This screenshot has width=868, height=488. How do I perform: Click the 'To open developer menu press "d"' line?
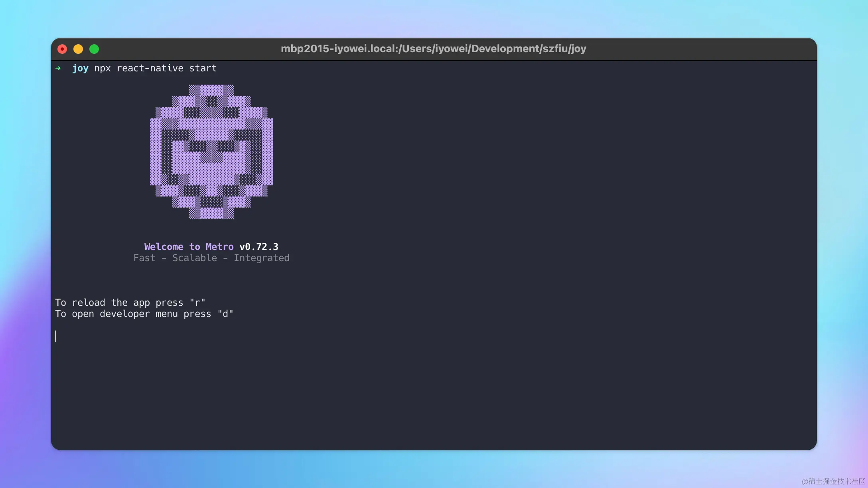pyautogui.click(x=144, y=314)
